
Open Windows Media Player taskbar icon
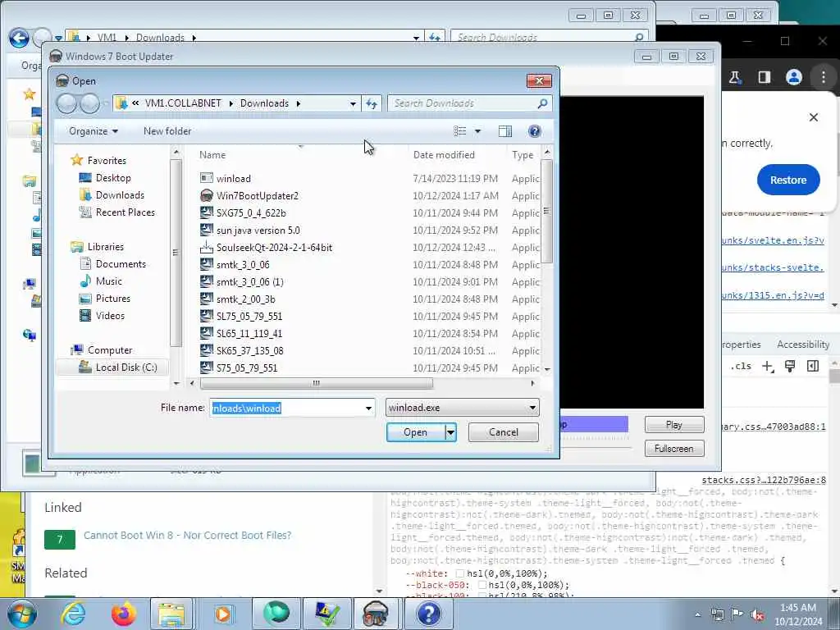[x=223, y=614]
